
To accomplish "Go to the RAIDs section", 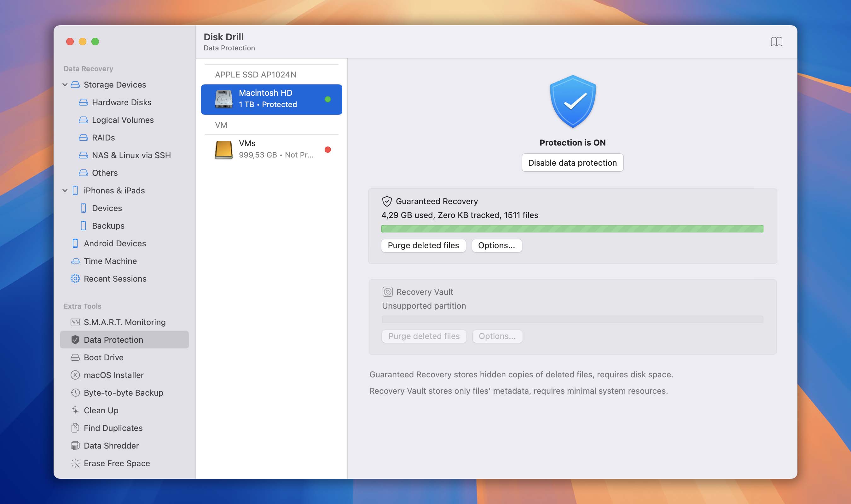I will click(103, 138).
